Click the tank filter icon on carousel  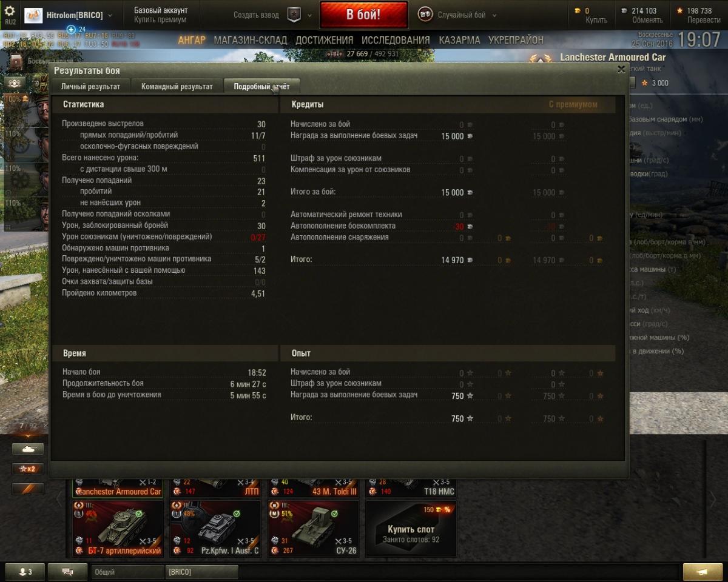click(28, 449)
